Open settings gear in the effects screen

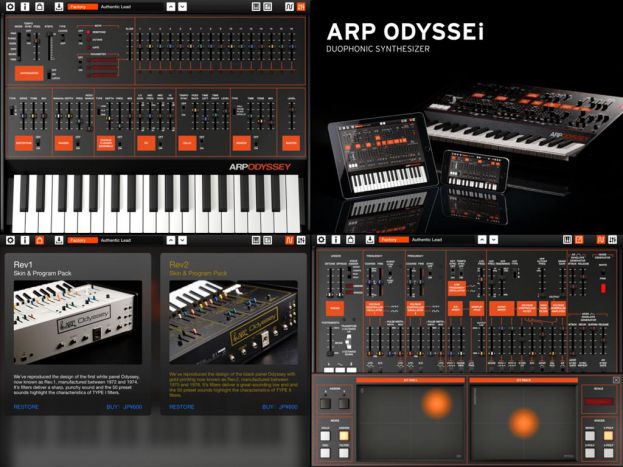pos(10,6)
